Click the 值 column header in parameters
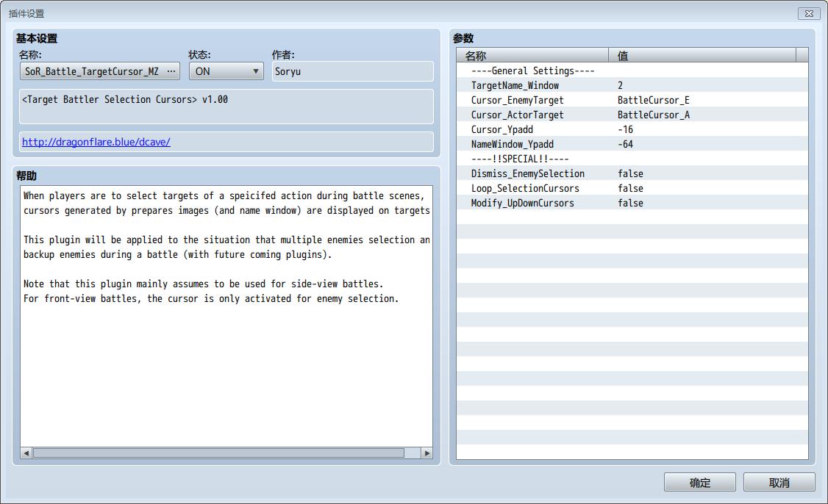Screen dimensions: 828x504 (x=702, y=55)
